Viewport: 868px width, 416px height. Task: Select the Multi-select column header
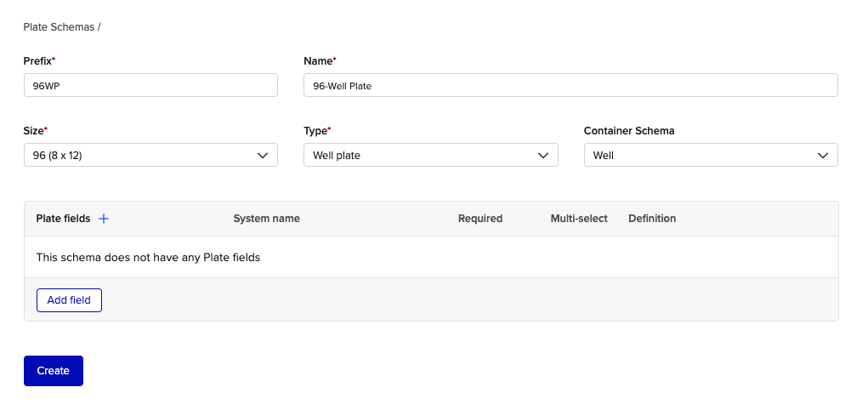pyautogui.click(x=579, y=219)
